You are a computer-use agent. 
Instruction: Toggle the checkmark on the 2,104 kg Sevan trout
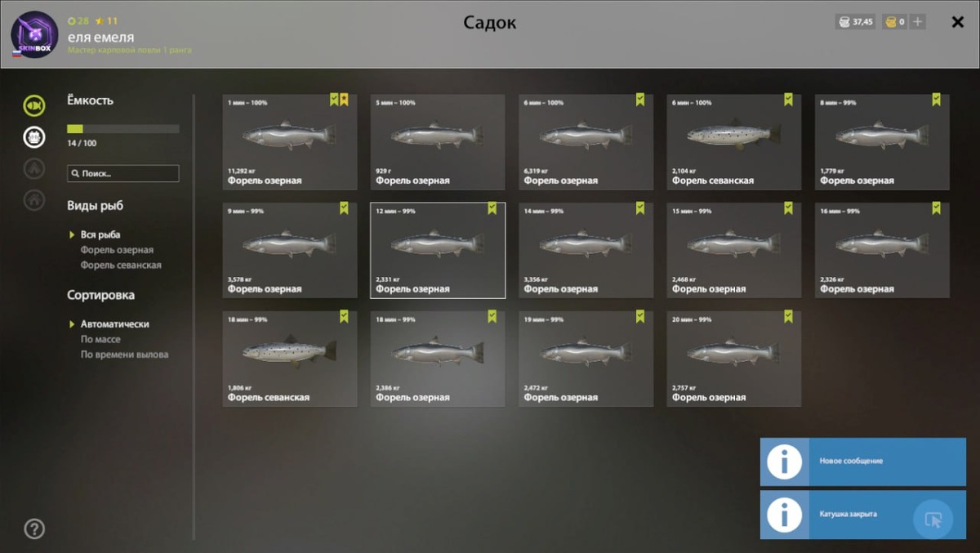[x=788, y=100]
